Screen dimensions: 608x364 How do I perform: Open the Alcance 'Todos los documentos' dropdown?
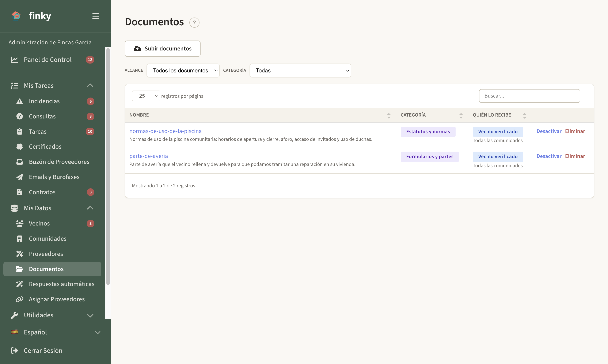click(183, 71)
